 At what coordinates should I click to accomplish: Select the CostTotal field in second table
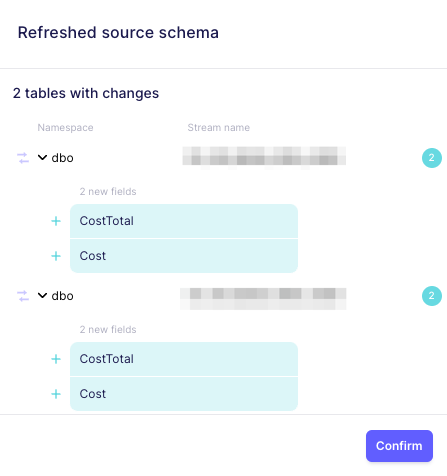click(184, 359)
